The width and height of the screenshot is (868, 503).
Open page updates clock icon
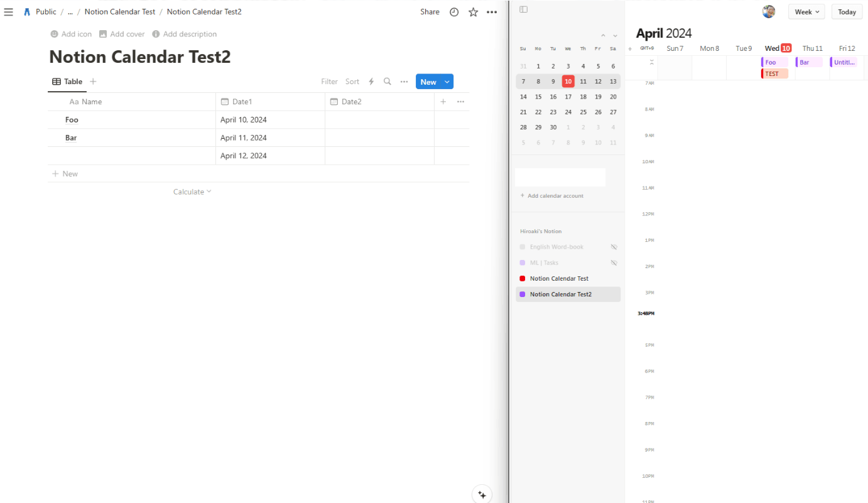(454, 12)
